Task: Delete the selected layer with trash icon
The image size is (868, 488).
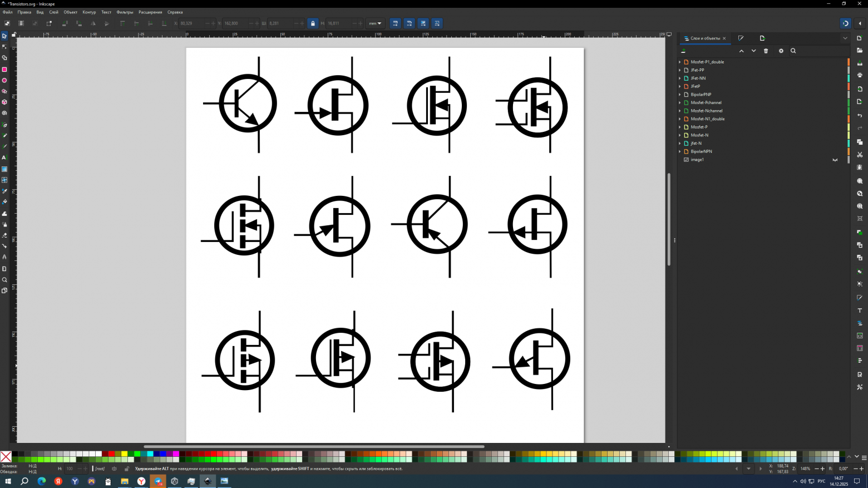Action: [x=766, y=51]
